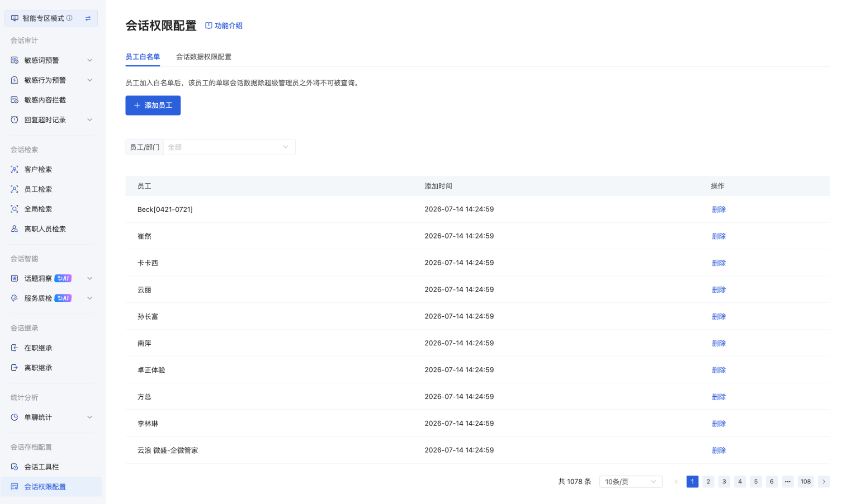Click the 智能专区模式 monitor icon
Screen dimensions: 849x504
click(15, 18)
